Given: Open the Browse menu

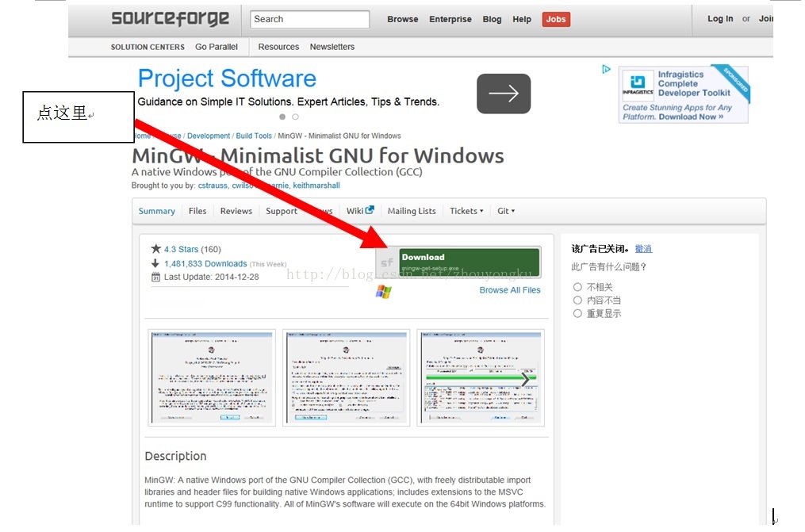Looking at the screenshot, I should coord(403,19).
